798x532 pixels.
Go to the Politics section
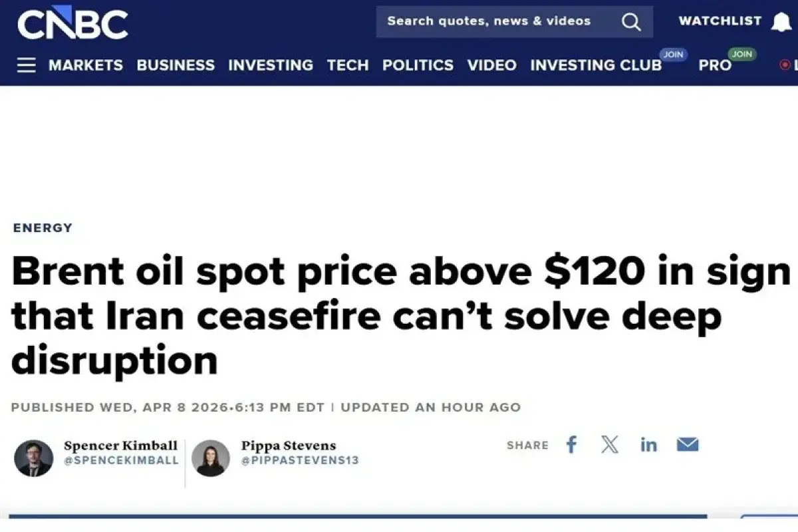tap(418, 65)
